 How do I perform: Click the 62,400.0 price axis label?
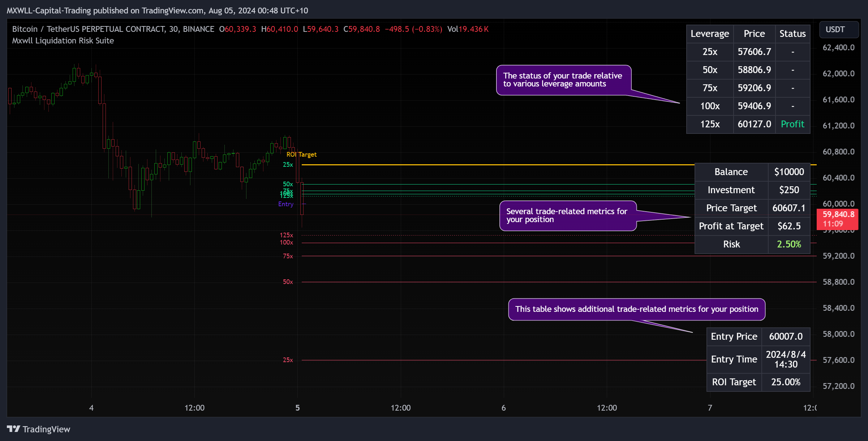click(x=838, y=47)
